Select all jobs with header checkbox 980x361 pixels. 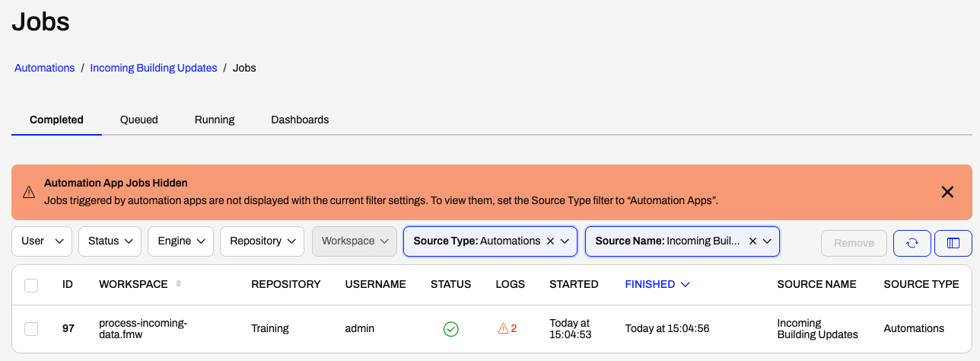(31, 285)
